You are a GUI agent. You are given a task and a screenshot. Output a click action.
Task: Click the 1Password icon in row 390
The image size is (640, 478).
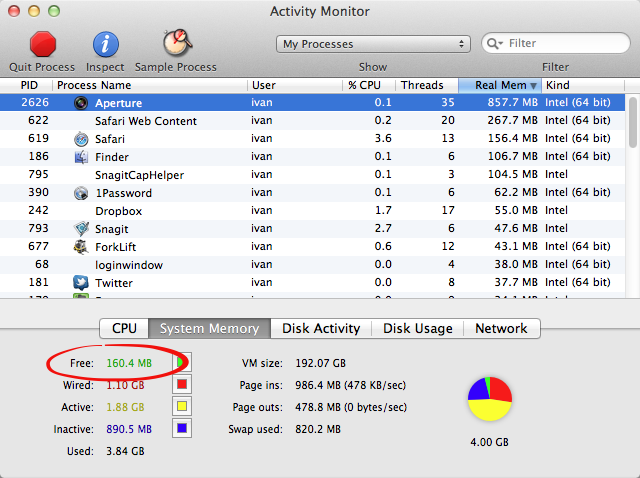click(81, 193)
